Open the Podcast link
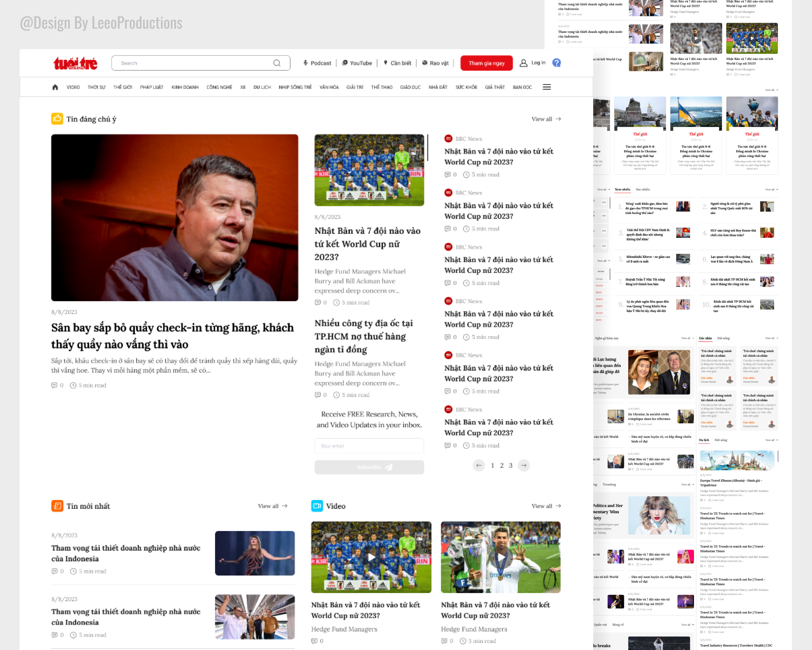812x650 pixels. 317,63
